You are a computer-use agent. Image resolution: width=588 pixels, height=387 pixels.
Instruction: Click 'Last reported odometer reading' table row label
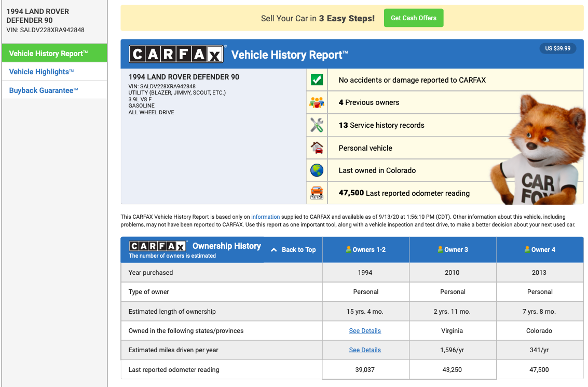[x=174, y=370]
